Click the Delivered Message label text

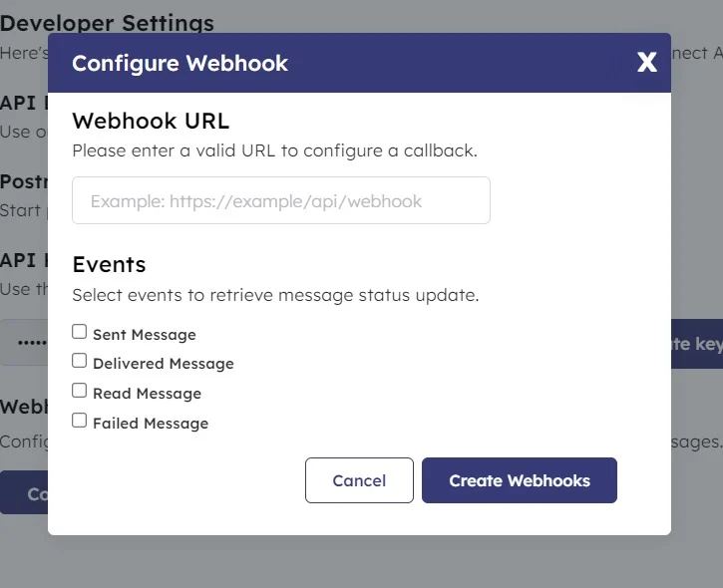pos(163,364)
